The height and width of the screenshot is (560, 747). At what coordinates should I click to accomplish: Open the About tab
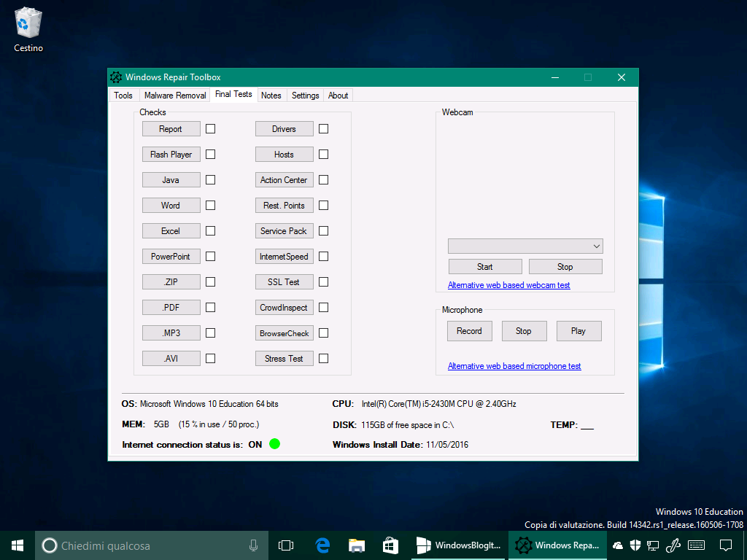338,96
